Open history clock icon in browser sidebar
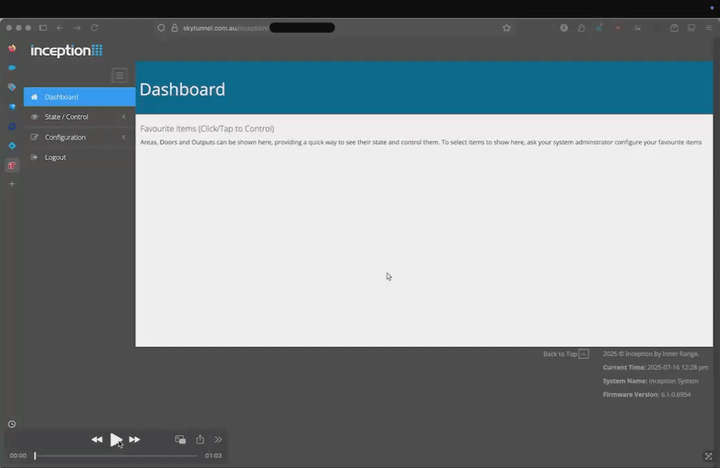This screenshot has height=468, width=720. coord(12,424)
